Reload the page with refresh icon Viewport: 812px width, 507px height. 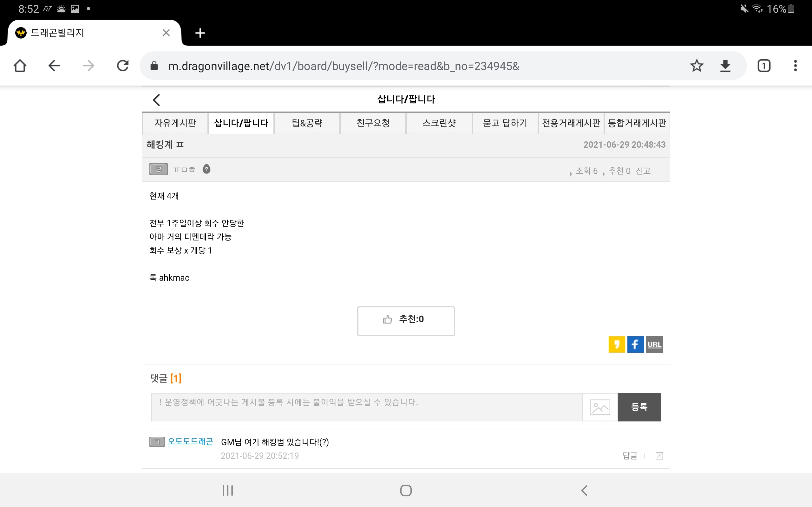[x=122, y=66]
